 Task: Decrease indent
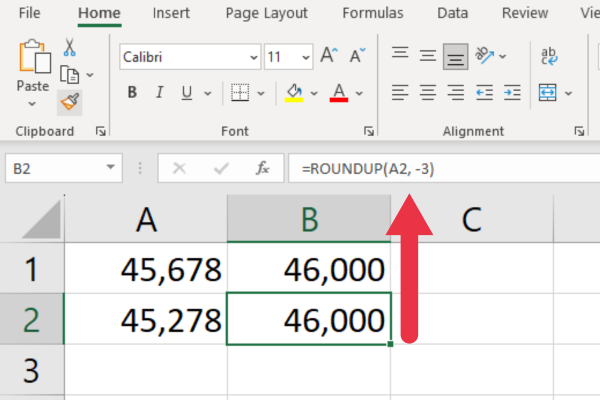click(484, 93)
